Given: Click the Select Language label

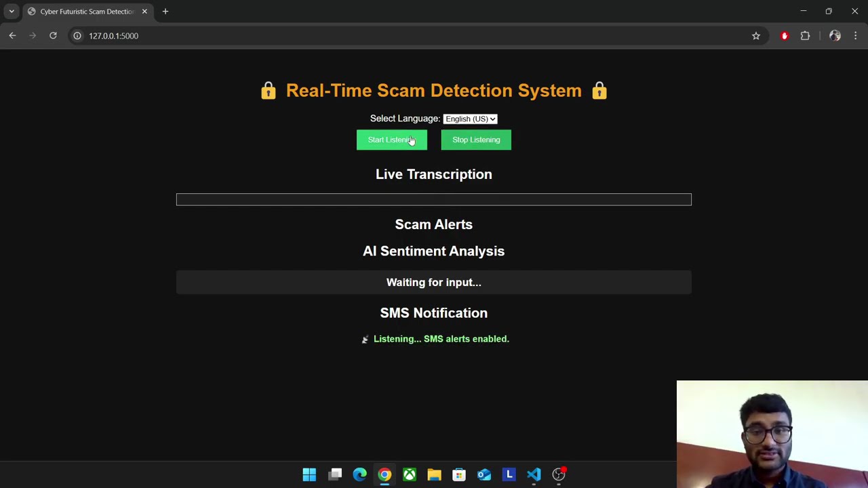Looking at the screenshot, I should tap(406, 119).
